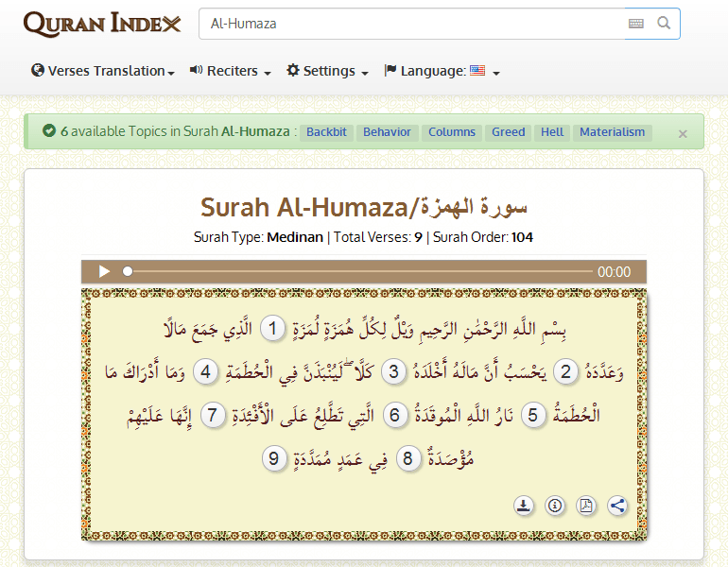Screen dimensions: 728x567
Task: Click the download icon below the verses
Action: (524, 505)
